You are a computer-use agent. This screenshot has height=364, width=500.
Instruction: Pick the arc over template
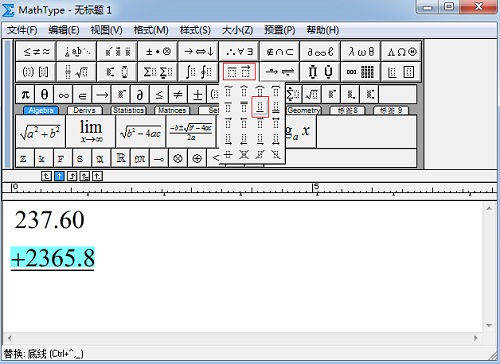pyautogui.click(x=260, y=91)
